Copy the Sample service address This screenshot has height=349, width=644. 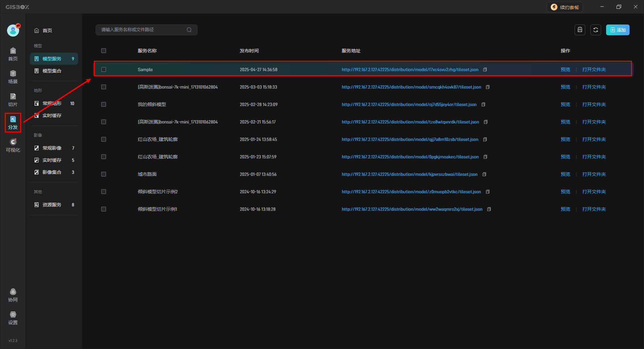pos(485,69)
